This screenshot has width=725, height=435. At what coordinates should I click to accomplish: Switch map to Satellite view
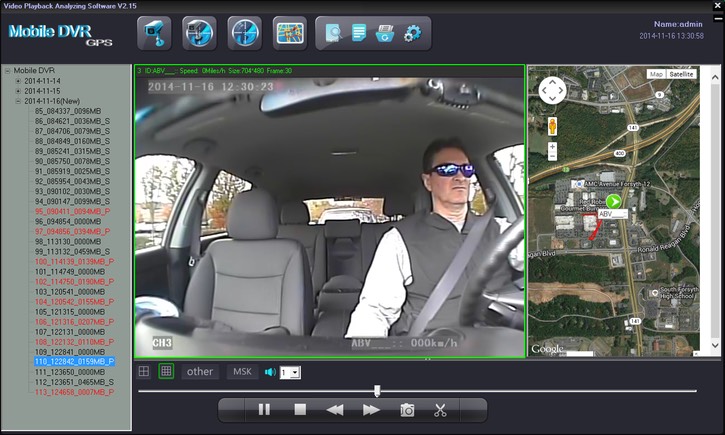click(x=681, y=74)
